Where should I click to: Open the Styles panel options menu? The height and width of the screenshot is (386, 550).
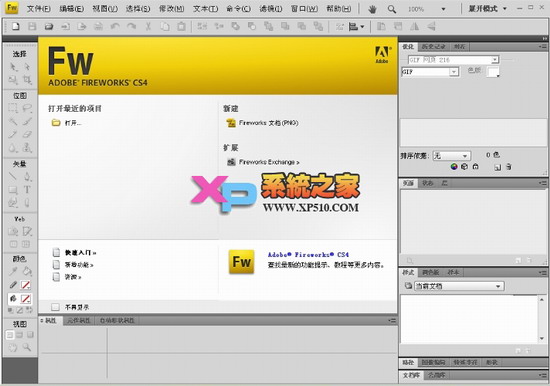[543, 272]
